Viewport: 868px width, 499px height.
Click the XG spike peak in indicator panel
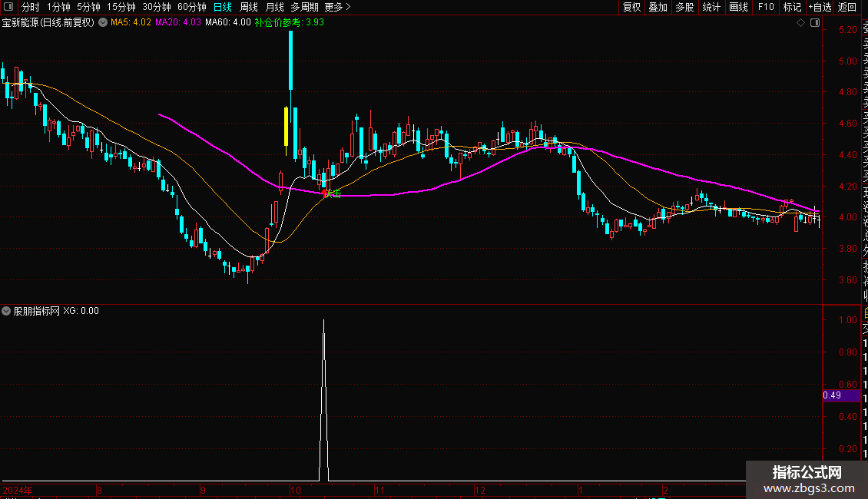(324, 321)
